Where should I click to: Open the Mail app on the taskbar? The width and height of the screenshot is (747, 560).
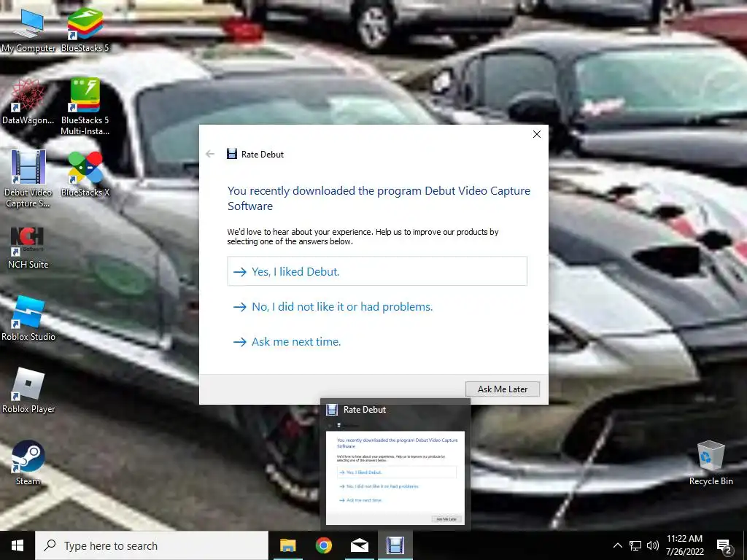coord(359,545)
